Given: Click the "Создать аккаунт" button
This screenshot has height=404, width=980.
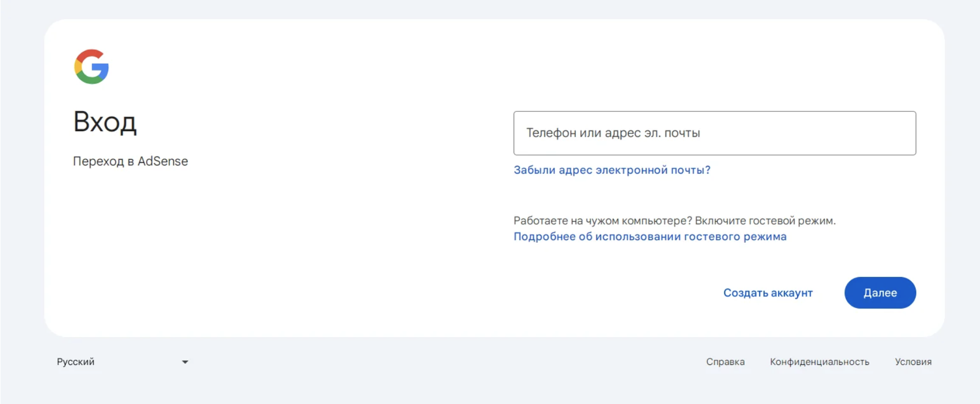Looking at the screenshot, I should (768, 293).
